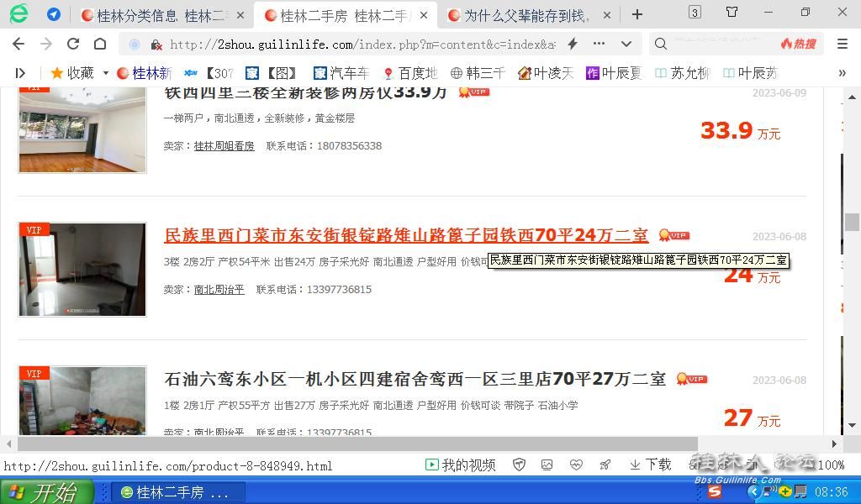
Task: Click the VIP badge beside 石油六弯东小区 title
Action: pos(691,379)
